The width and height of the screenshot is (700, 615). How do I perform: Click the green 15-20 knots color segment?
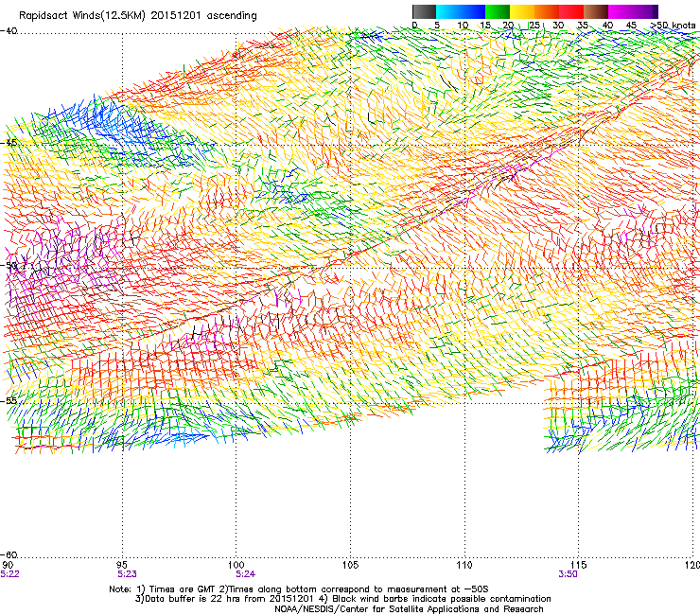coord(498,11)
